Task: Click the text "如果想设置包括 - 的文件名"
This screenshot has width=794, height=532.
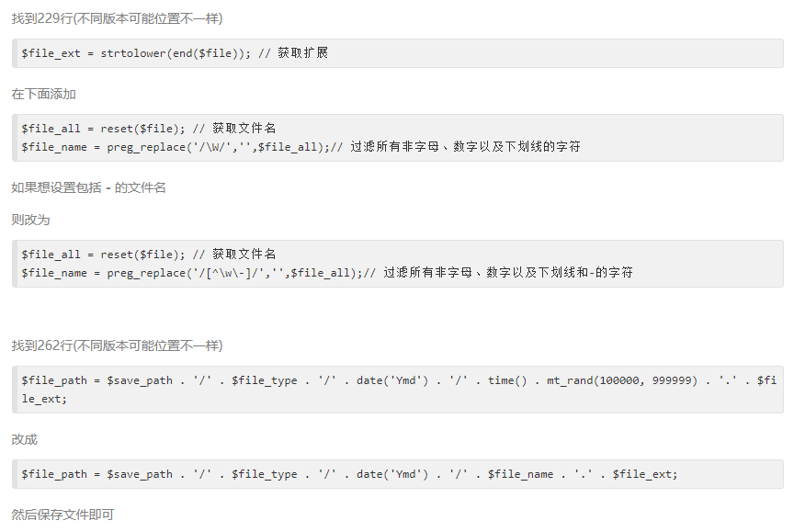Action: tap(88, 187)
